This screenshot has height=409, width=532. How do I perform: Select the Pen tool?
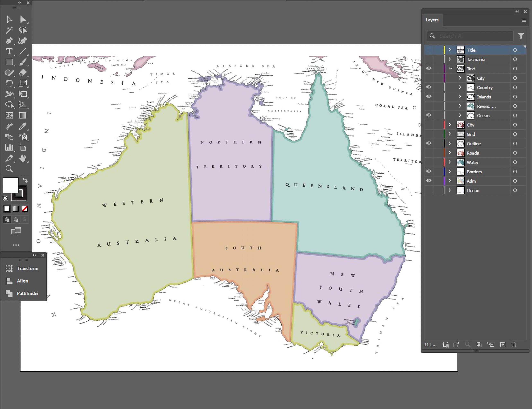(x=9, y=41)
